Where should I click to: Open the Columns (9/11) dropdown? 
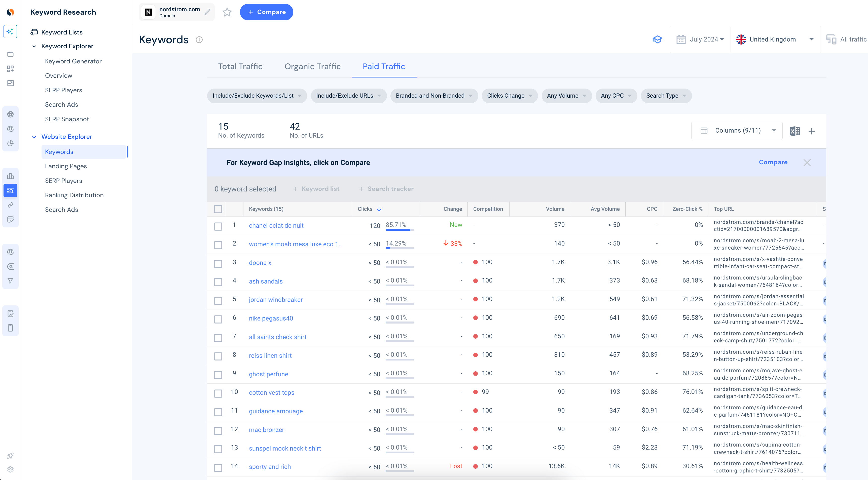click(737, 130)
